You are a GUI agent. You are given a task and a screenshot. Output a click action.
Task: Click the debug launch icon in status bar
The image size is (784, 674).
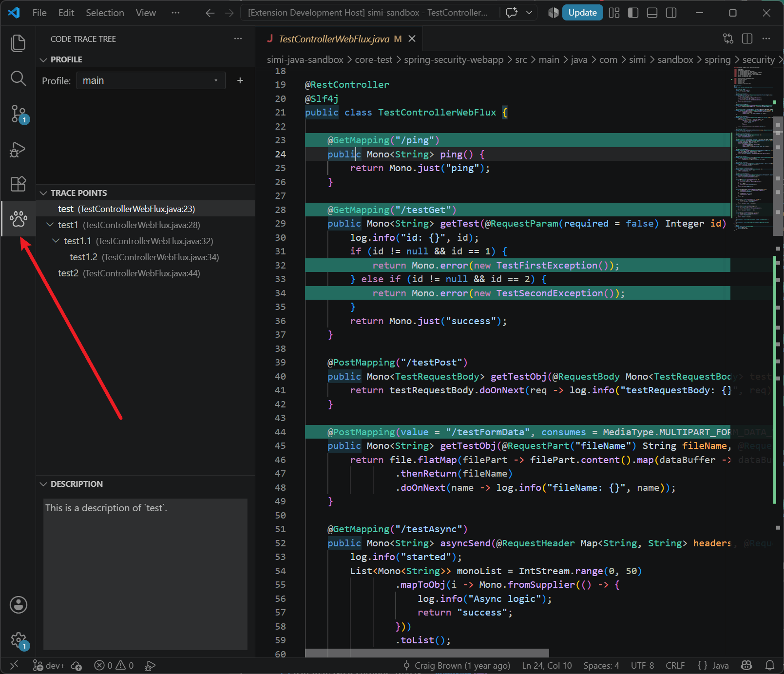pyautogui.click(x=150, y=665)
